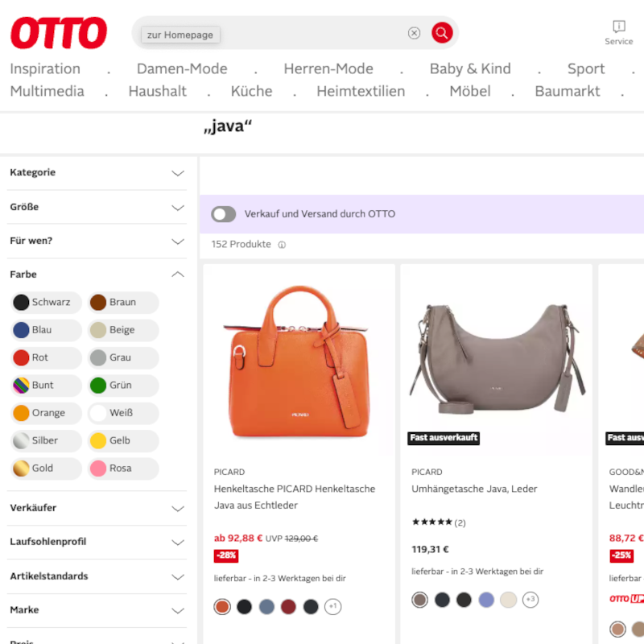Open Henkeltasche PICARD Henkeltasche Java product link
644x644 pixels.
pos(295,497)
